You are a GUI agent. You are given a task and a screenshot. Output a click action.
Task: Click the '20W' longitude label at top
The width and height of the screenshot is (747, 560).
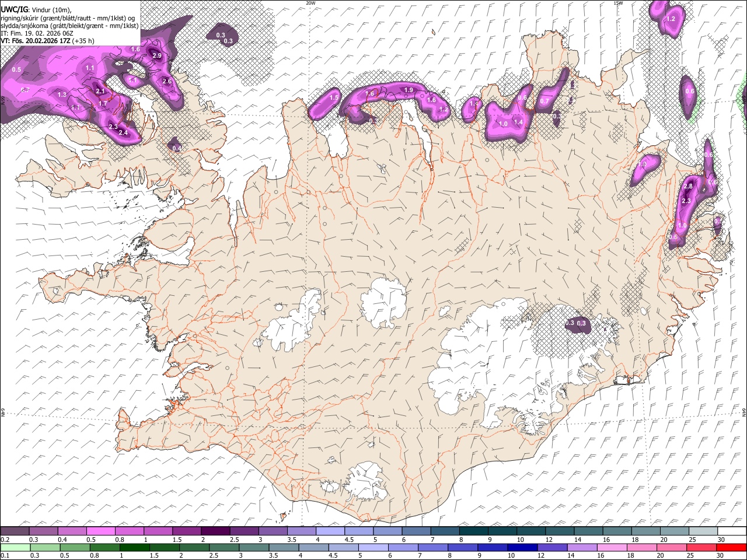[x=310, y=3]
